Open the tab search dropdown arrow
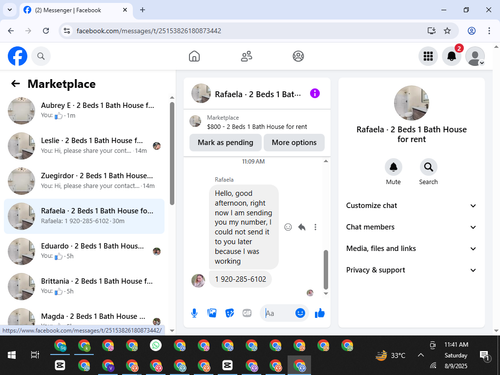 click(x=10, y=10)
